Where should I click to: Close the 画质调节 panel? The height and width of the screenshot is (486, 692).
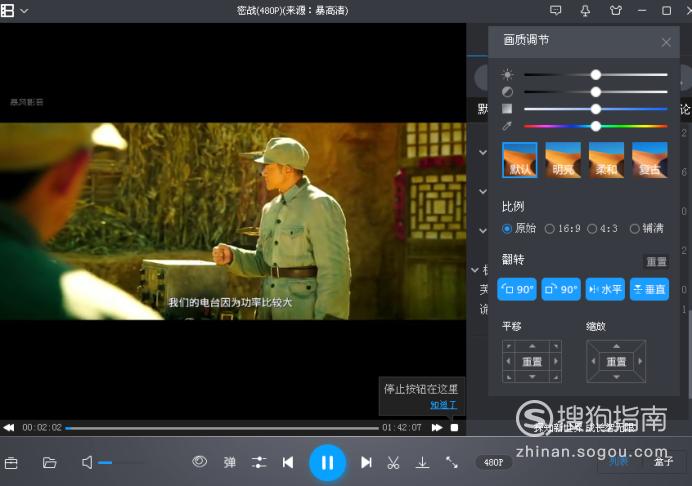tap(666, 42)
